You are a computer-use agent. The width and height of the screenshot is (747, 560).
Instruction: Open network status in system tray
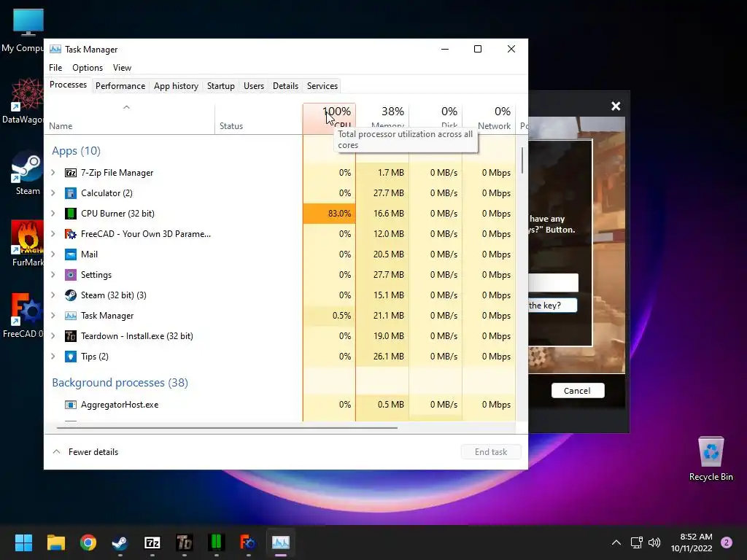(636, 542)
